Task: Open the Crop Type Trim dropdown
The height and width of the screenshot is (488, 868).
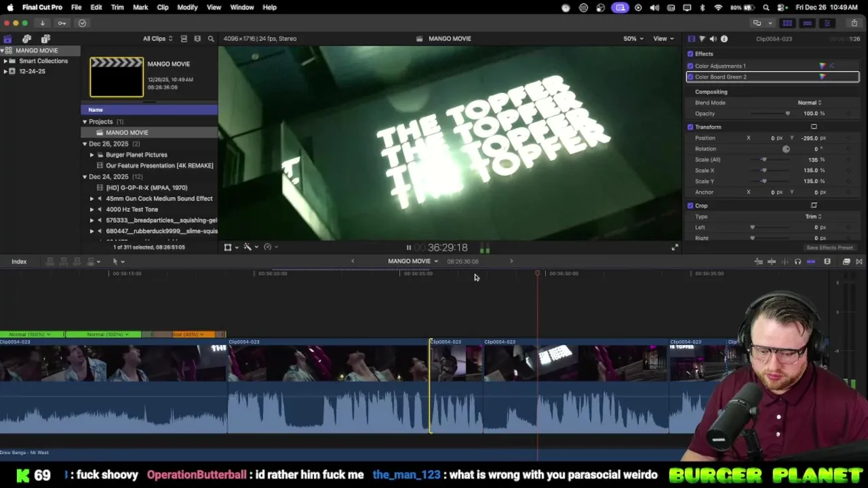Action: (x=813, y=216)
